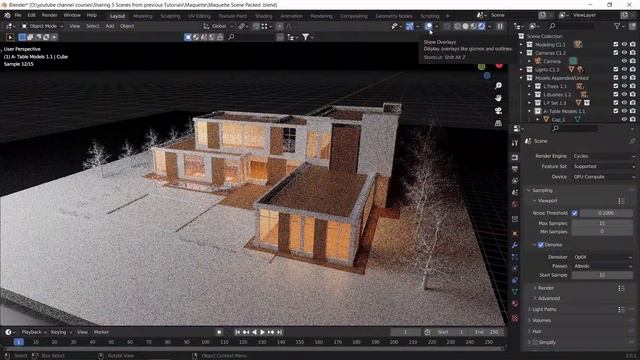This screenshot has height=360, width=640.
Task: Open the Feature Set Supported dropdown
Action: tap(604, 166)
